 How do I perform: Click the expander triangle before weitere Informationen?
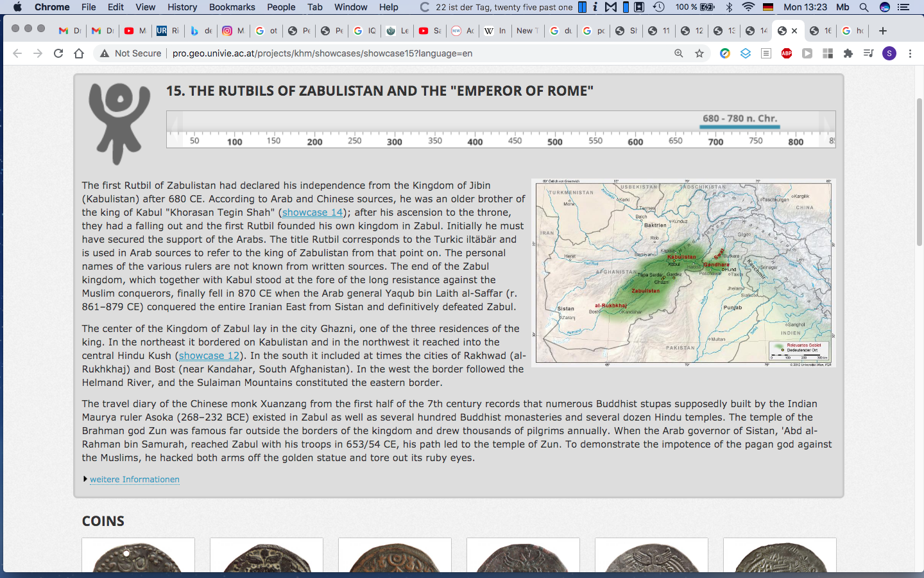click(x=85, y=479)
